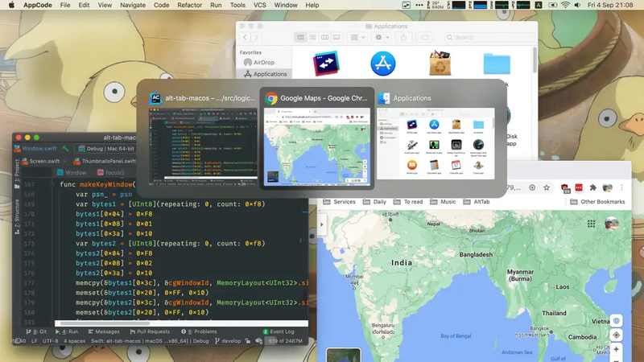644x362 pixels.
Task: Center the map on your location
Action: pyautogui.click(x=617, y=335)
